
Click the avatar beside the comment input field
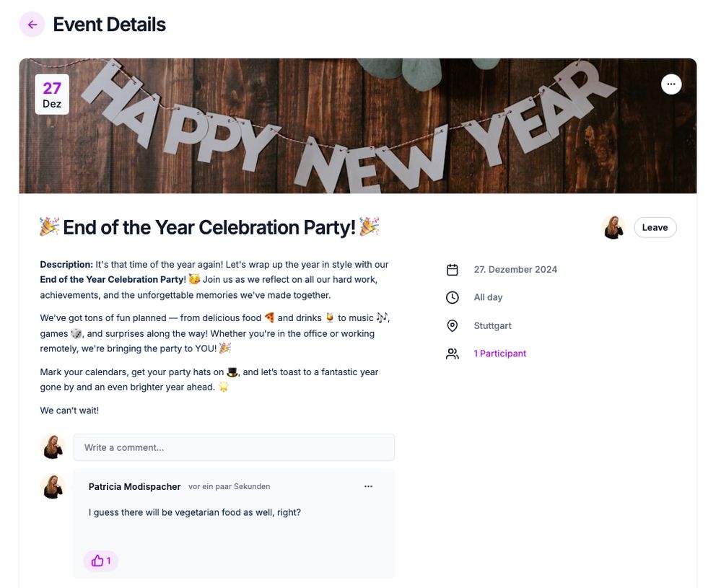(53, 447)
